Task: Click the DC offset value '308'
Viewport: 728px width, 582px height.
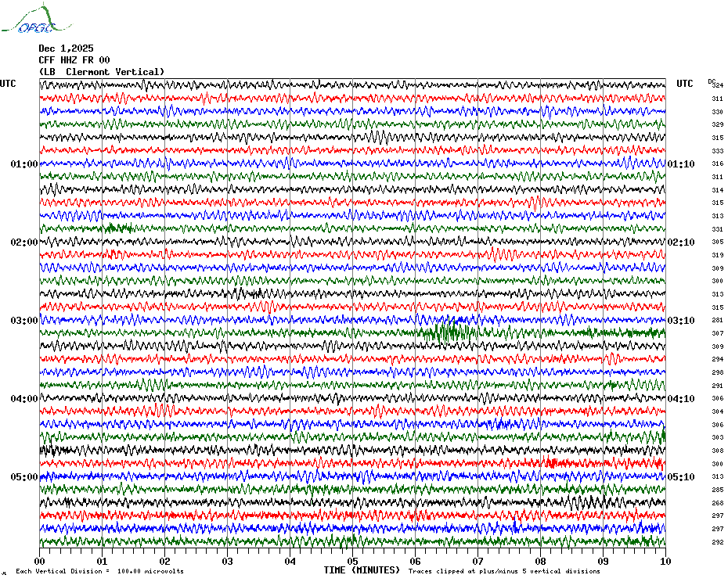Action: [718, 451]
